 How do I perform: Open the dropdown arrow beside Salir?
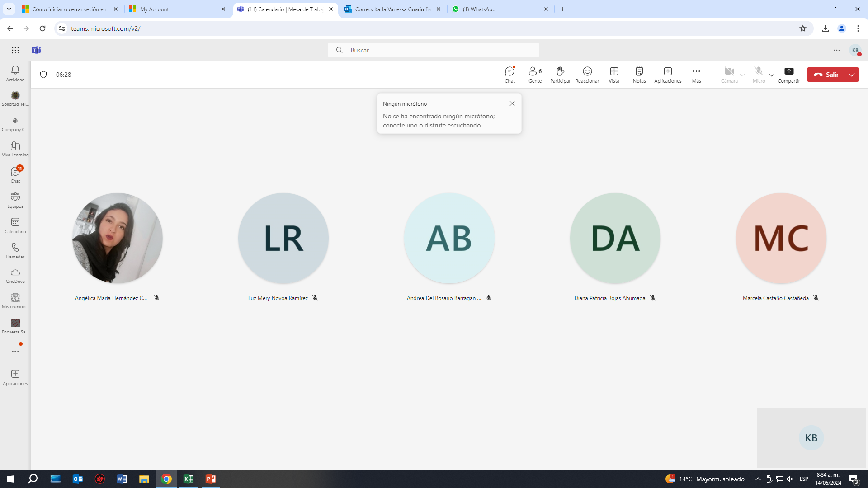click(852, 75)
